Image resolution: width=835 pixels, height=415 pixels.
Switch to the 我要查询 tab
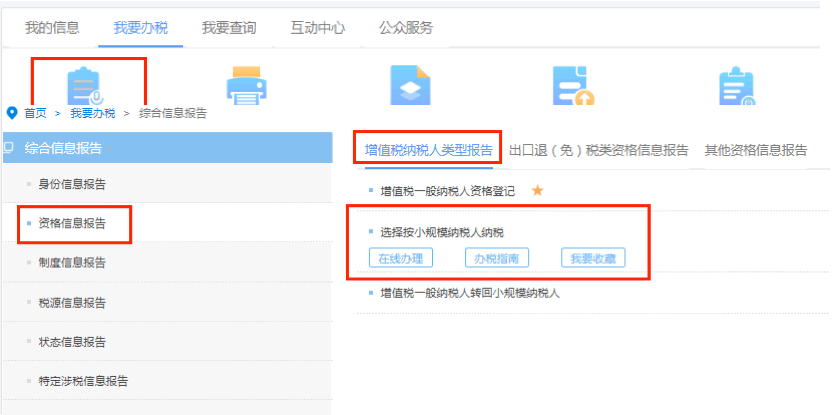[230, 28]
